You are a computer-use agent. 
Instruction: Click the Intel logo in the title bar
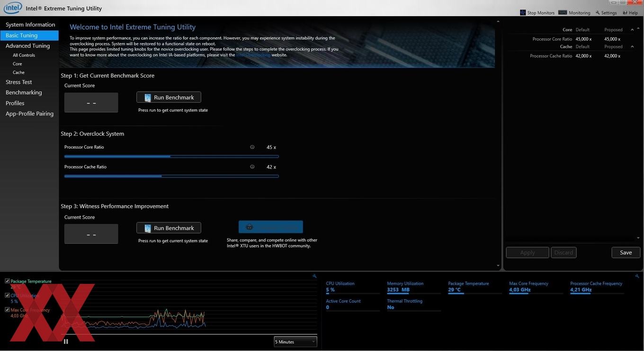[x=13, y=8]
